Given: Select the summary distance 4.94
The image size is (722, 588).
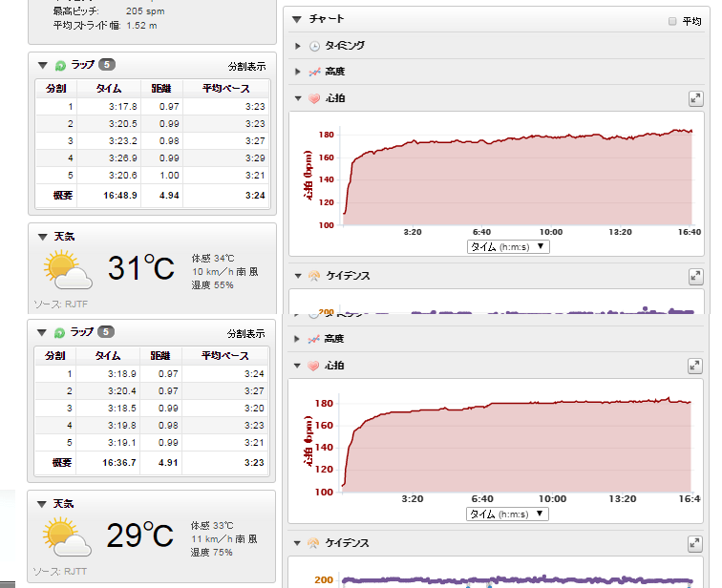Looking at the screenshot, I should click(x=169, y=196).
